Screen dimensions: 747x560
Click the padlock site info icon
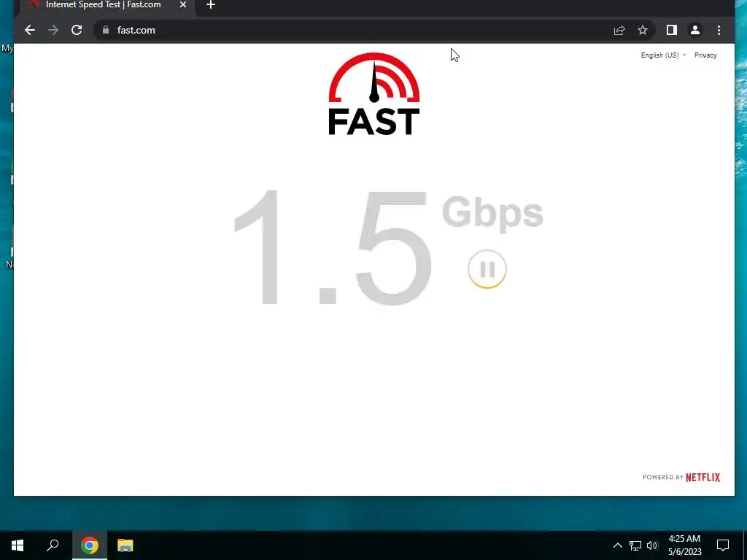(x=106, y=30)
